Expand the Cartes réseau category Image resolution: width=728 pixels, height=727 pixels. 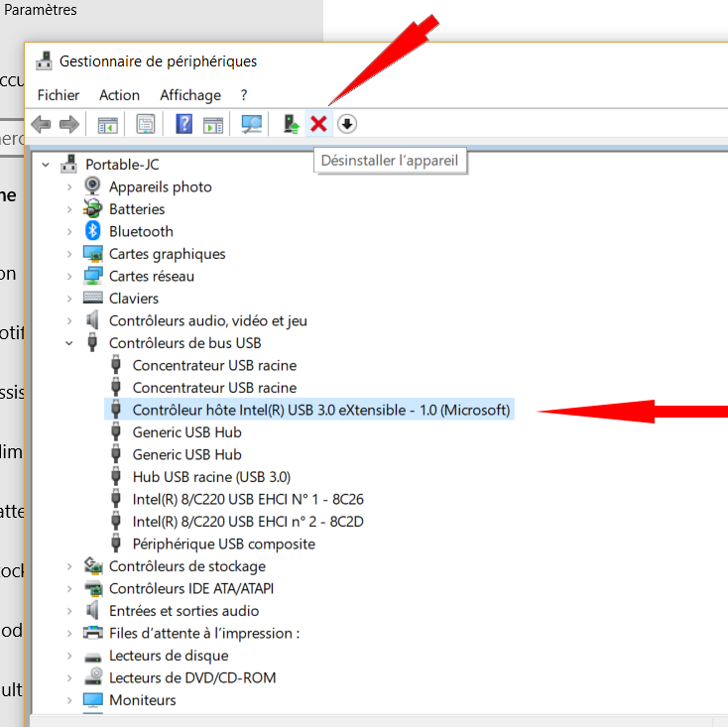[x=69, y=276]
